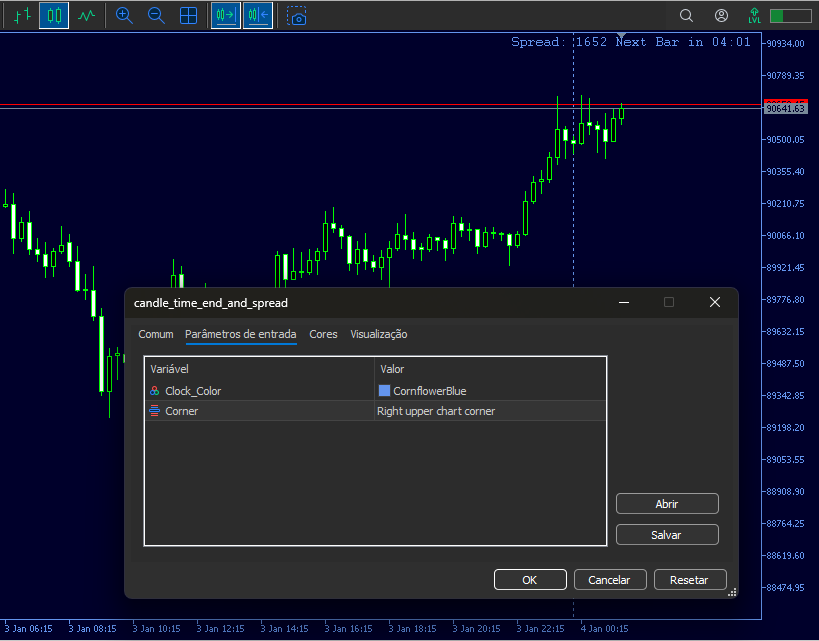This screenshot has width=819, height=641.
Task: Open the tile windows grid icon
Action: click(189, 15)
